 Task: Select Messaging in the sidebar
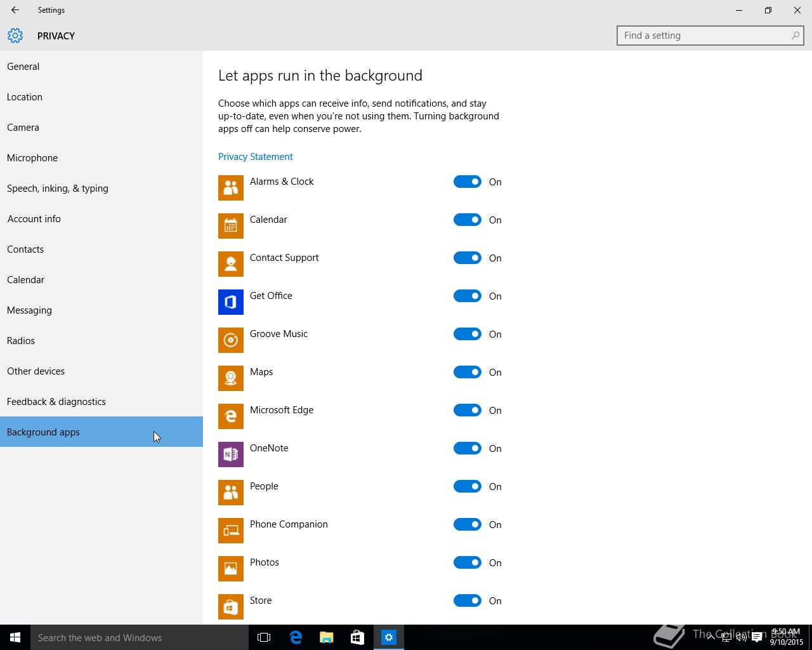coord(101,310)
